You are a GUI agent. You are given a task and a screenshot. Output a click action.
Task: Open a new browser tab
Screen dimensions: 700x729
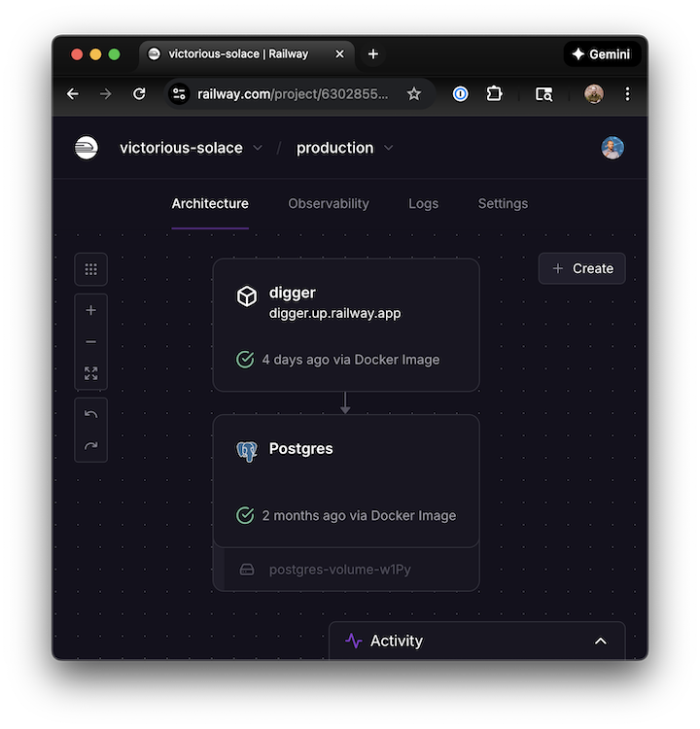(373, 53)
